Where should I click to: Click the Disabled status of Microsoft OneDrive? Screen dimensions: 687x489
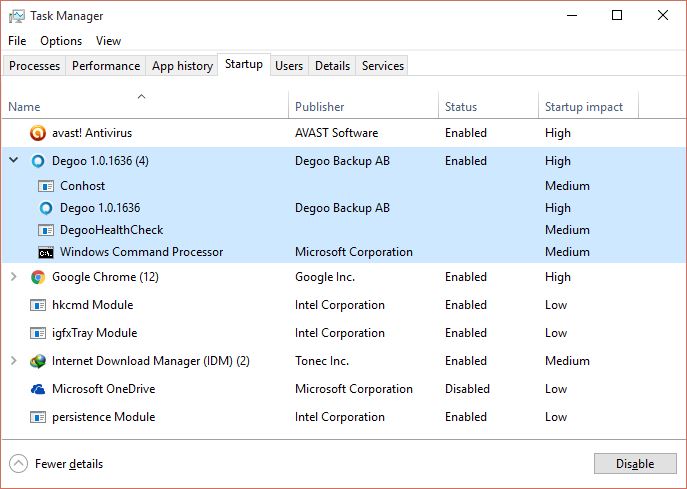pos(467,389)
